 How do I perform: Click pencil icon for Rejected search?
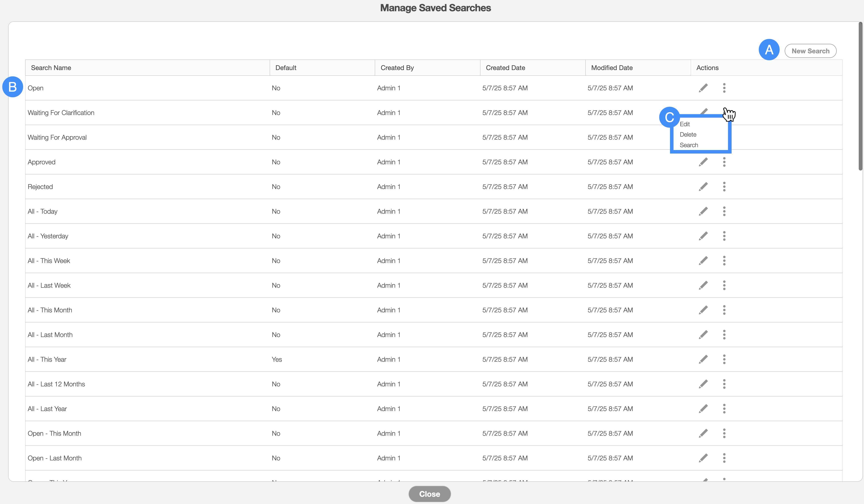pyautogui.click(x=703, y=187)
